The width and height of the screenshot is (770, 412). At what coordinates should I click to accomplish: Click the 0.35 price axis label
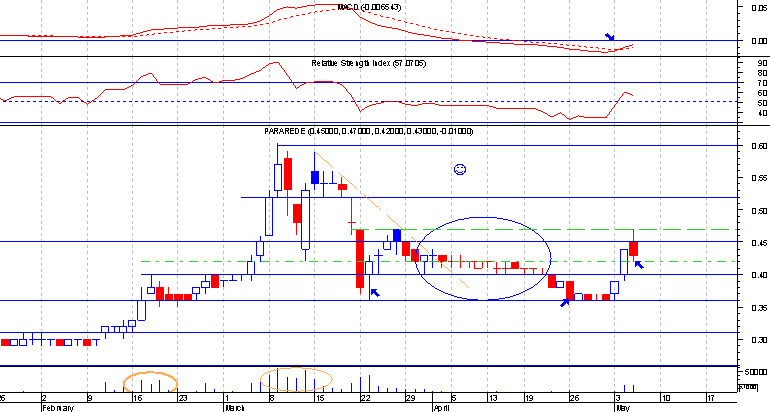760,308
